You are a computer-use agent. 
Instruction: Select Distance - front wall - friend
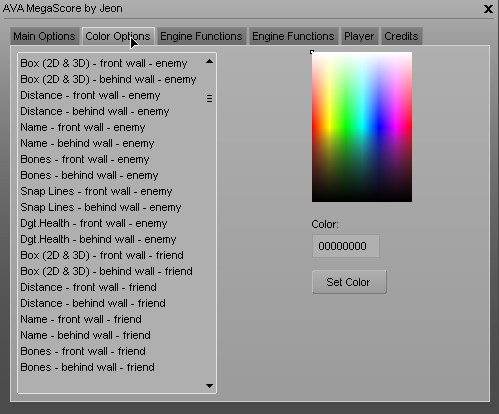88,287
